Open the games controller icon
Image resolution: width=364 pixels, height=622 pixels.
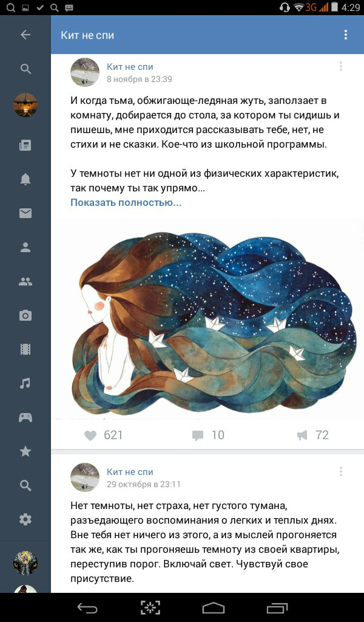25,417
